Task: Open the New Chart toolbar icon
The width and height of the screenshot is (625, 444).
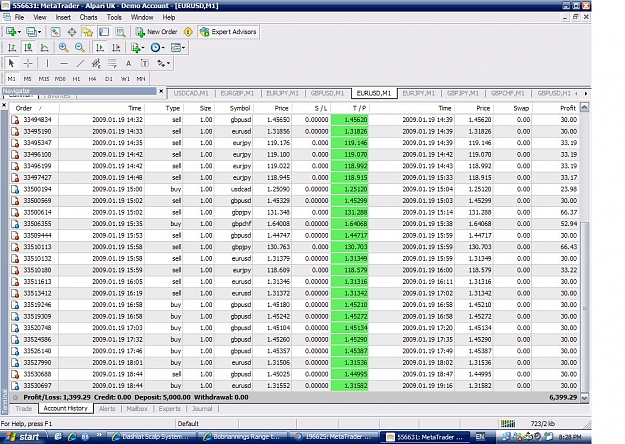Action: pyautogui.click(x=11, y=32)
